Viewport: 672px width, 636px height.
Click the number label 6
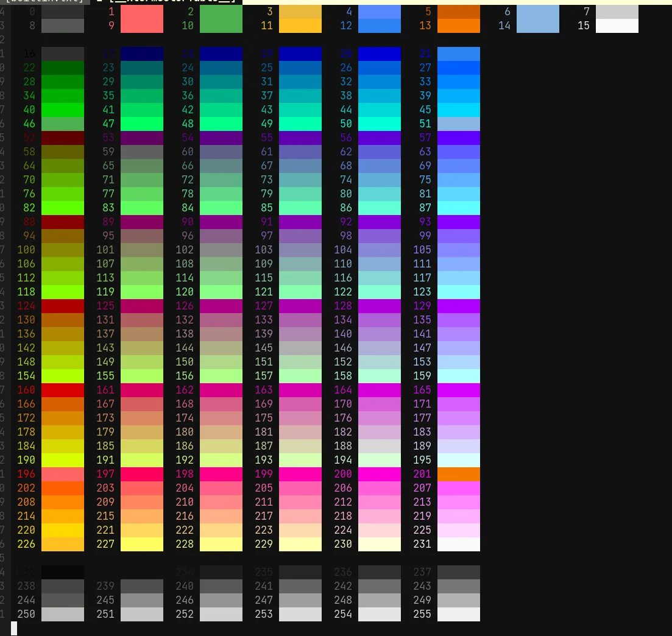point(508,12)
